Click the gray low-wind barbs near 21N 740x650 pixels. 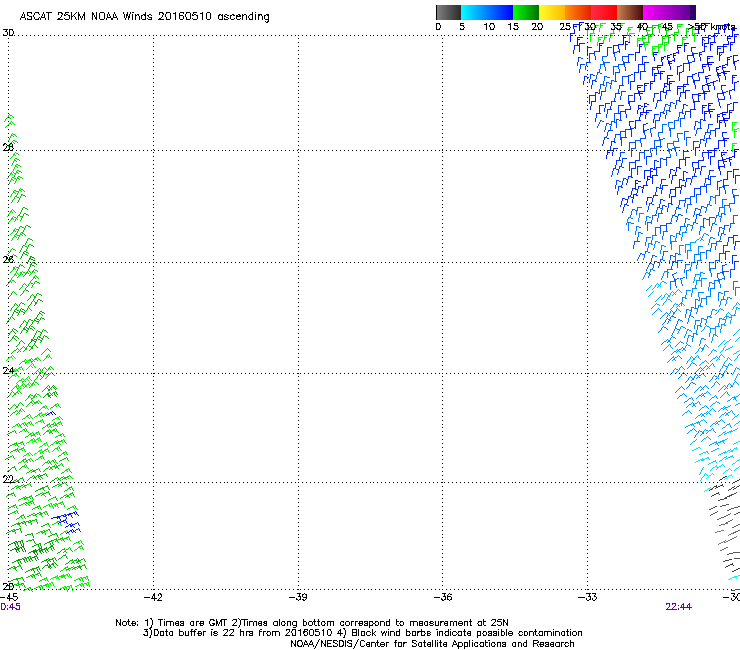click(724, 524)
